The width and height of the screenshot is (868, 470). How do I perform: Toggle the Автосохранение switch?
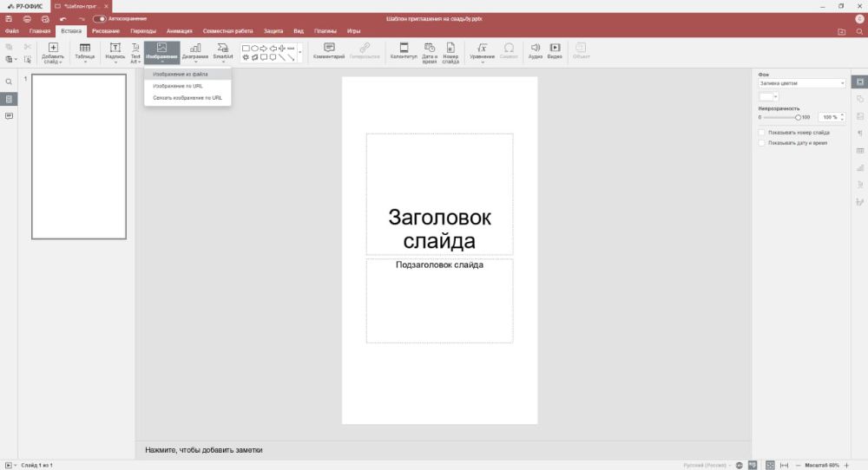[100, 18]
